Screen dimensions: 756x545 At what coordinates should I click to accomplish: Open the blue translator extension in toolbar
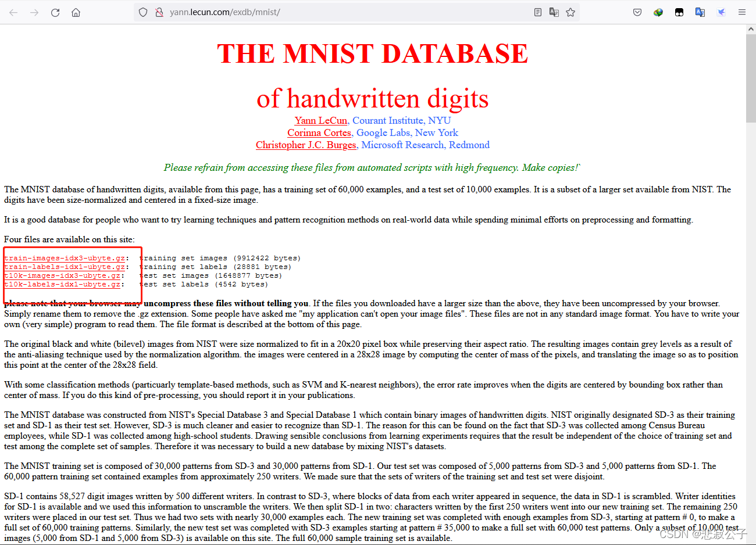coord(700,12)
